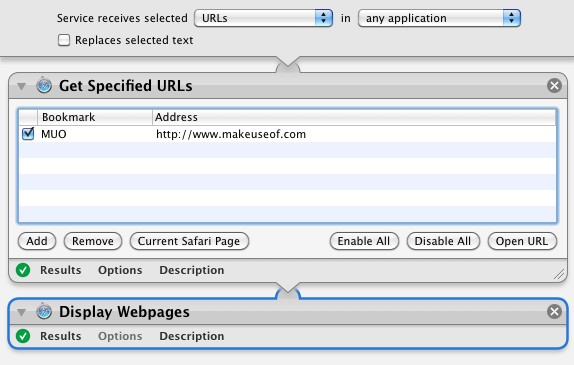Show Description of Get Specified URLs
The height and width of the screenshot is (365, 574).
192,270
